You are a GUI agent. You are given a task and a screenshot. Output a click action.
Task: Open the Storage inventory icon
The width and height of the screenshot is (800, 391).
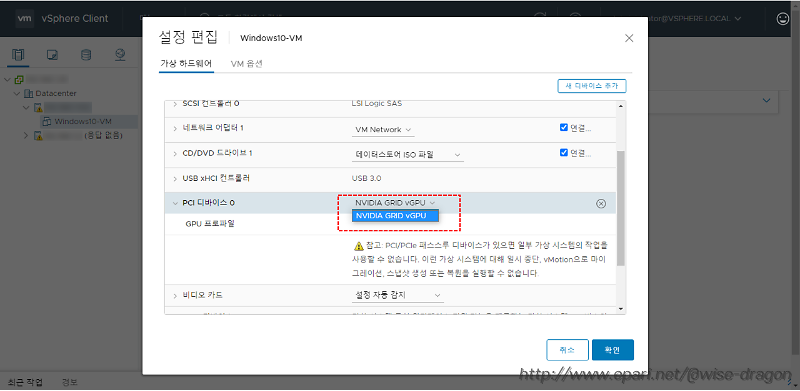(x=86, y=55)
